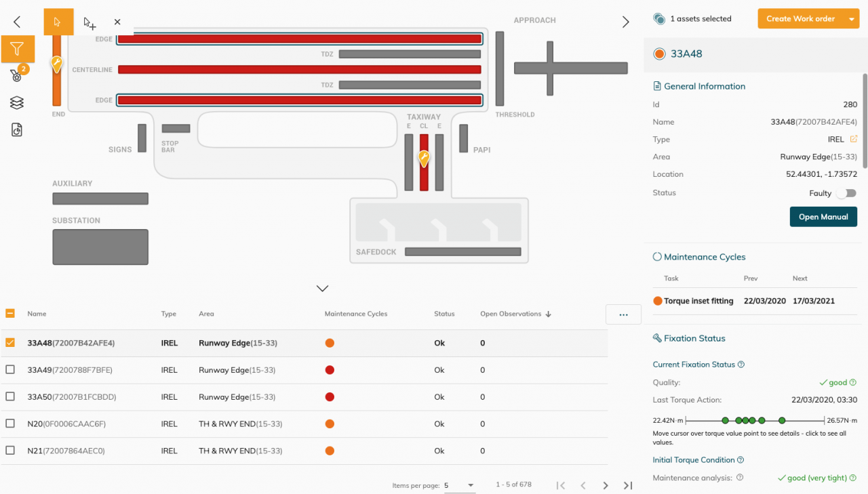Open the Items per page dropdown
Screen dimensions: 868x494
point(460,485)
